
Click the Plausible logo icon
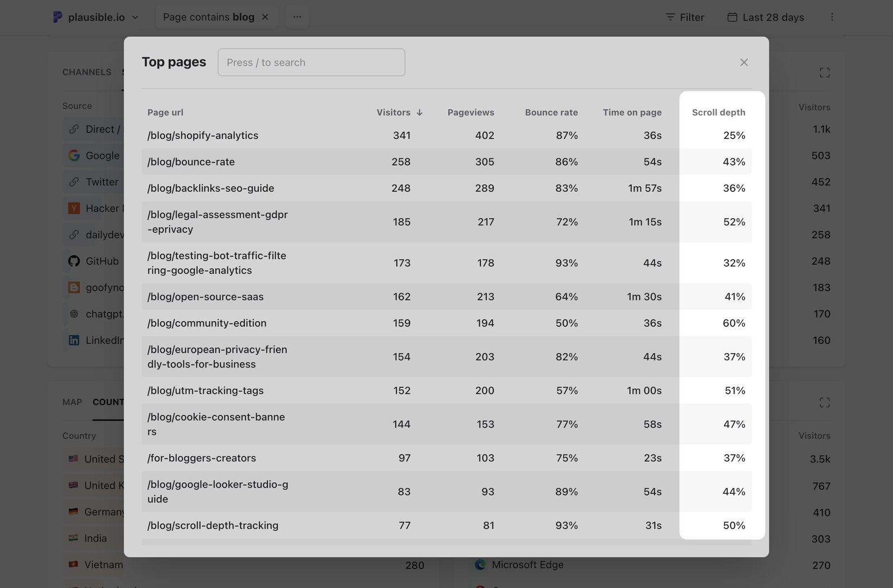coord(57,17)
